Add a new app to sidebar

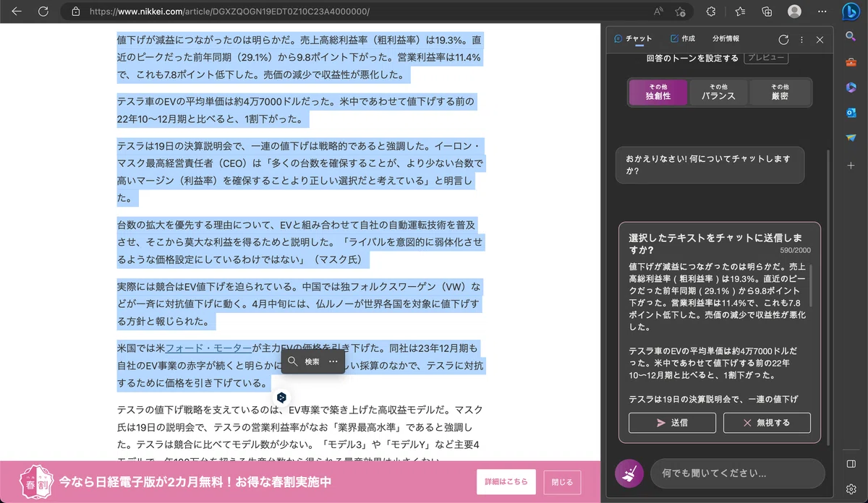coord(851,165)
